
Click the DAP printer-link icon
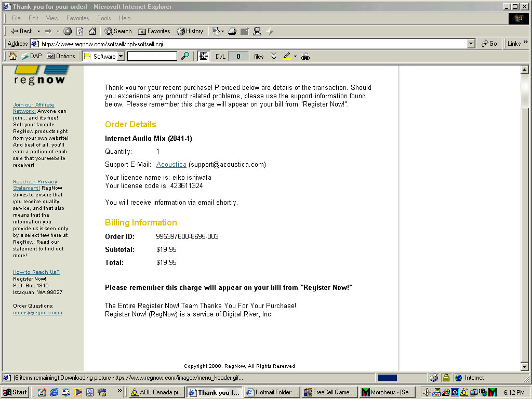coord(305,56)
